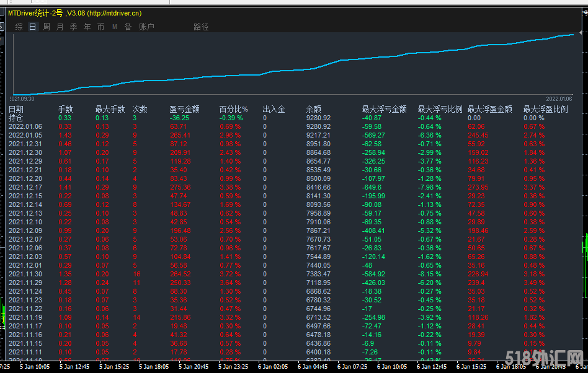Select the 2021.12.21 row date
This screenshot has width=588, height=373.
coord(25,170)
